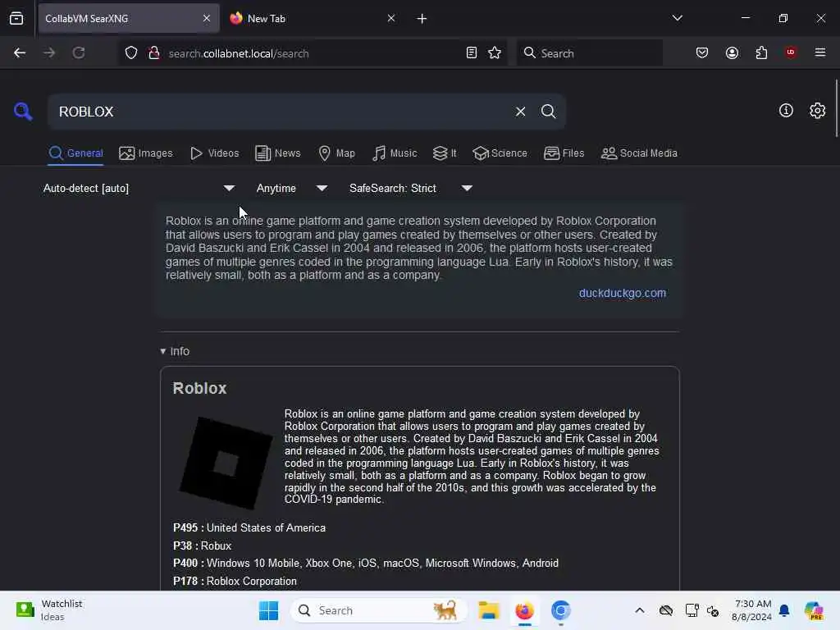Open clock showing 7:30 AM
Image resolution: width=840 pixels, height=630 pixels.
(x=751, y=610)
